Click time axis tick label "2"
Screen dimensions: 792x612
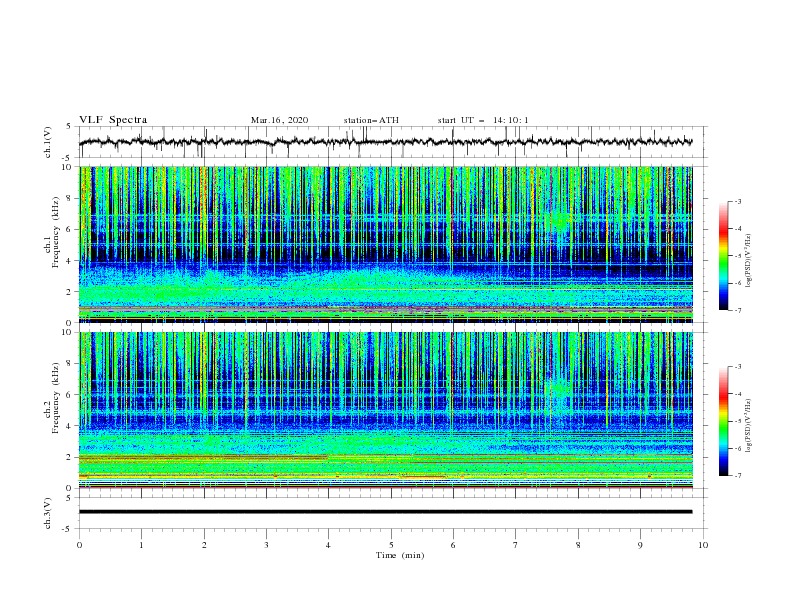point(204,545)
